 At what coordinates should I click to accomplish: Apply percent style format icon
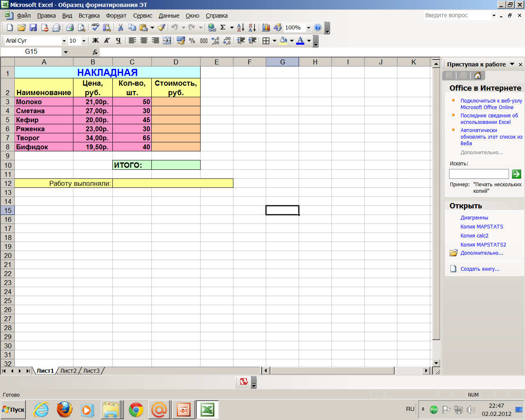point(192,41)
